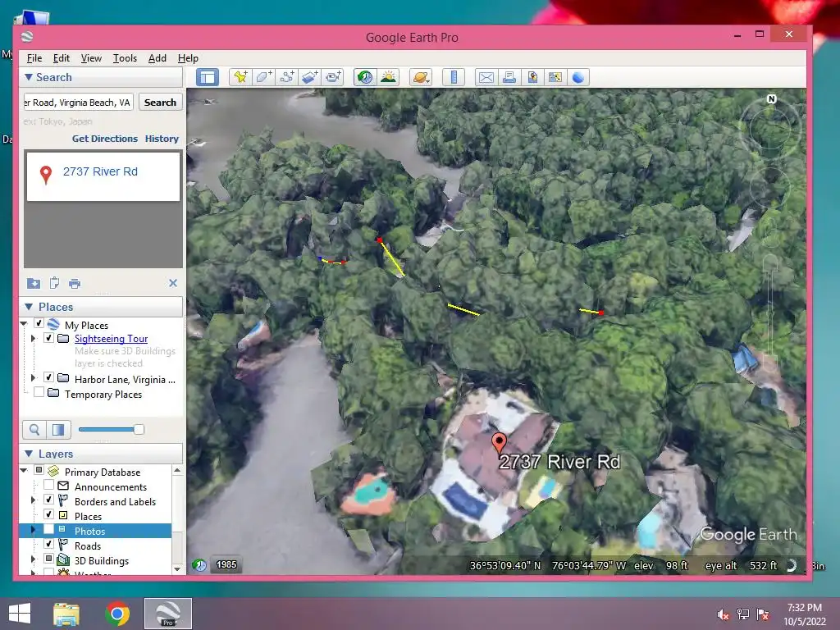Click the Email envelope icon

coord(486,77)
